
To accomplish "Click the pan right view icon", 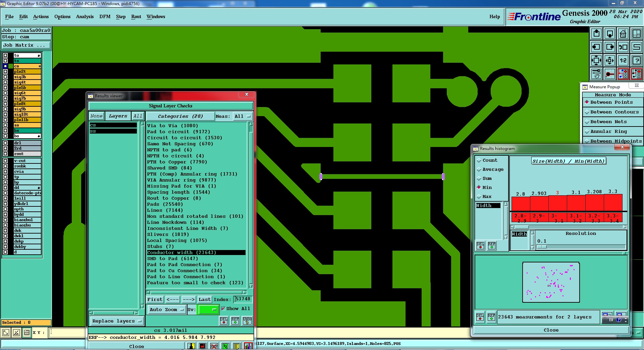I will (x=610, y=47).
